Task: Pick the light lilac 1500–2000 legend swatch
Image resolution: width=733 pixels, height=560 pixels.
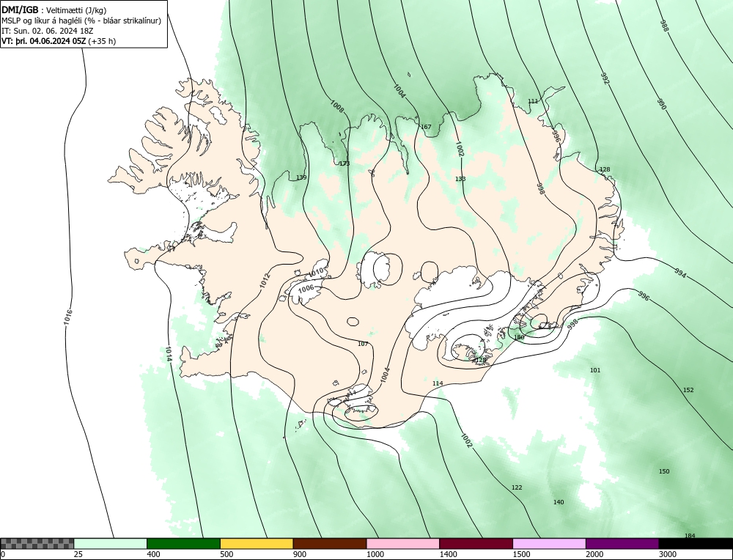Action: tap(549, 543)
